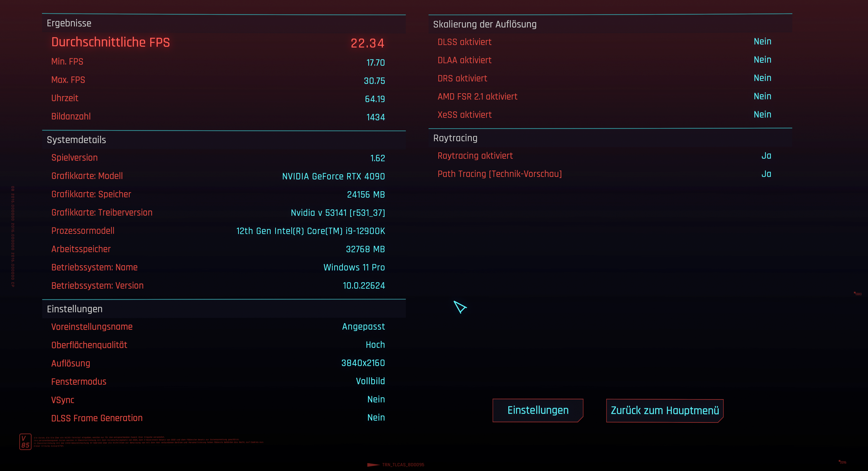Click the Systemdetails section header
868x471 pixels.
(76, 140)
